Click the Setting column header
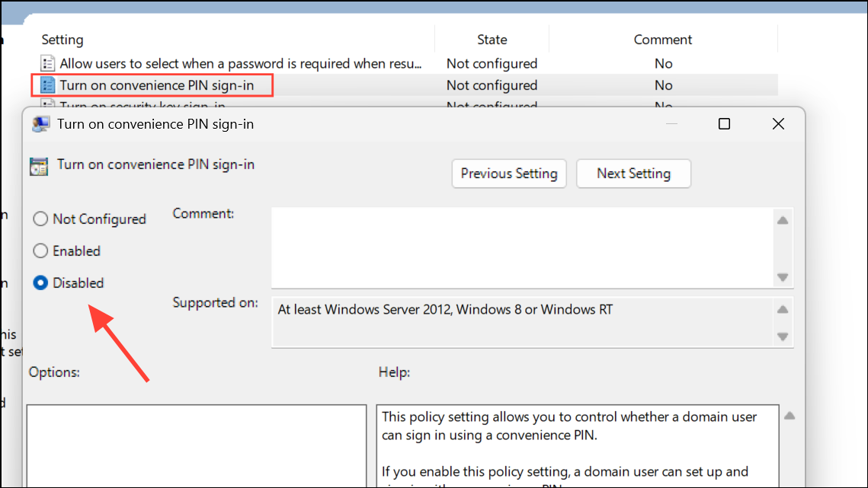The width and height of the screenshot is (868, 488). click(62, 39)
